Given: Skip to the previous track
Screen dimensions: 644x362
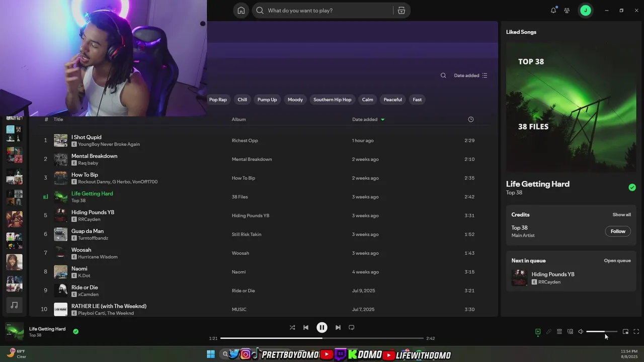Looking at the screenshot, I should (x=306, y=327).
